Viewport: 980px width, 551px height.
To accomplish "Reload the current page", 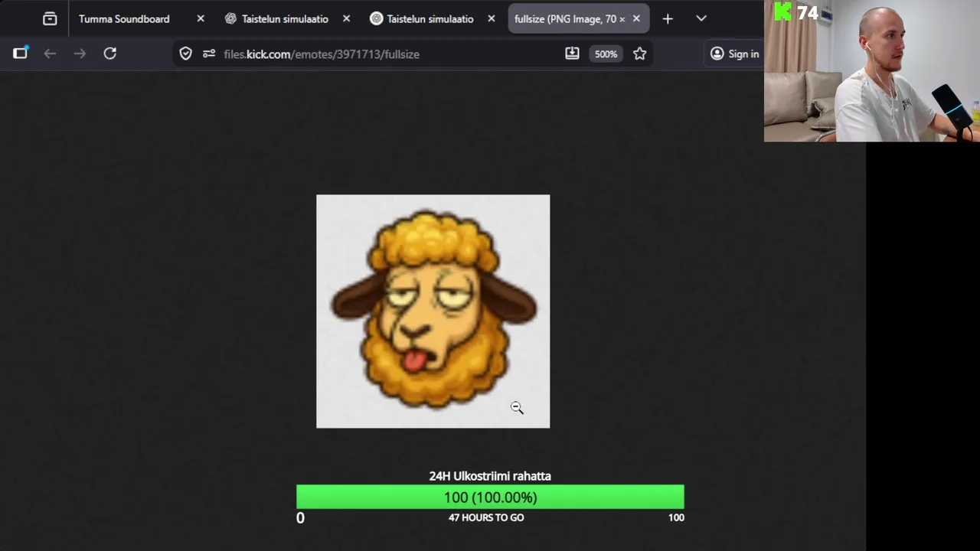I will tap(110, 54).
